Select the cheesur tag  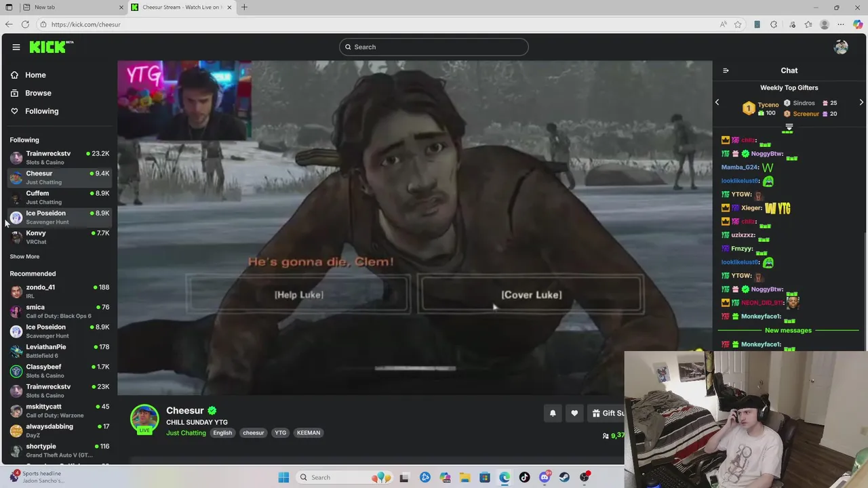(x=254, y=433)
